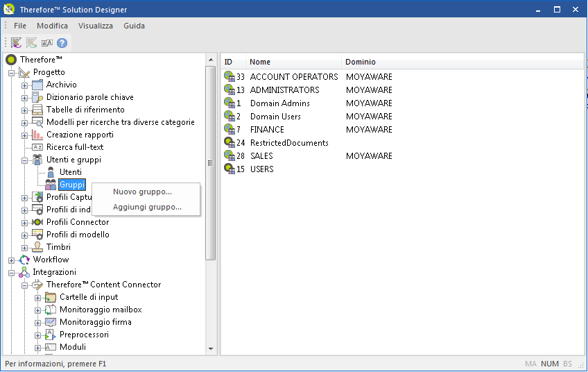Collapse the Integrazioni node

pyautogui.click(x=12, y=273)
